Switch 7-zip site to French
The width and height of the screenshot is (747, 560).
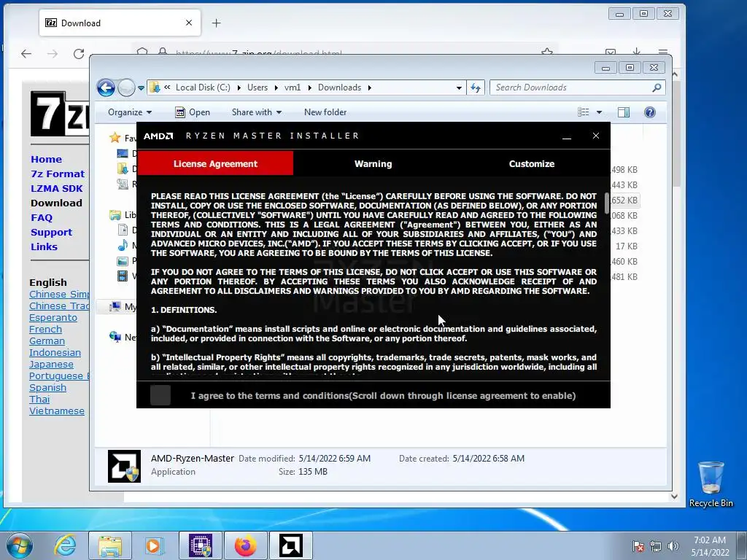click(45, 330)
